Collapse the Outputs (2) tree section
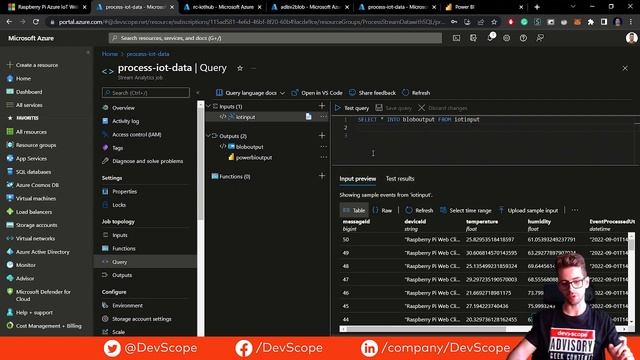Viewport: 640px width, 360px height. (x=209, y=136)
